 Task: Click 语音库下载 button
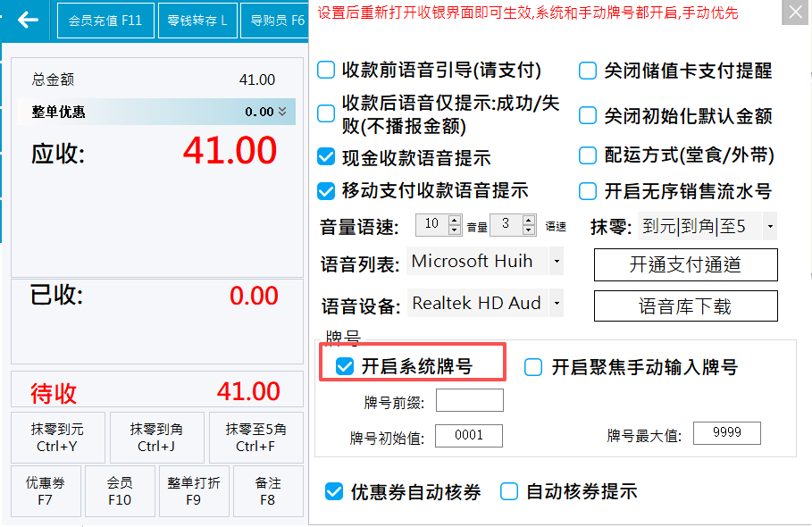click(685, 306)
